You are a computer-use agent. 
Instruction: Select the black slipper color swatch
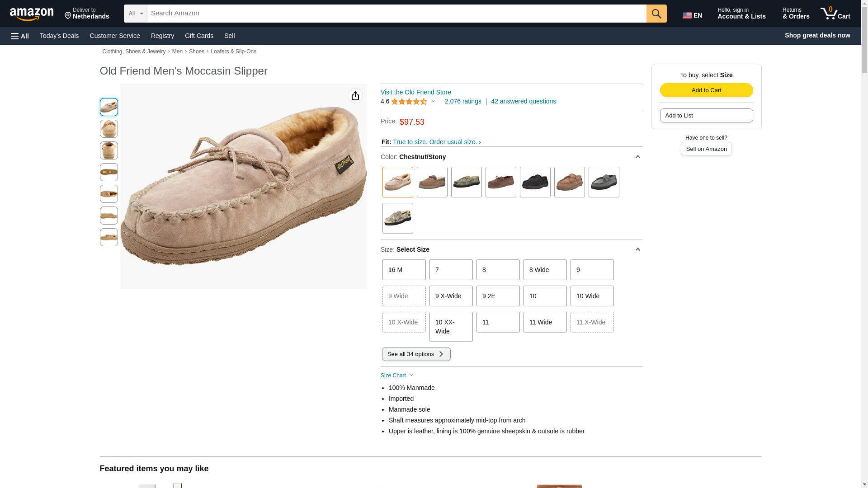pos(535,182)
